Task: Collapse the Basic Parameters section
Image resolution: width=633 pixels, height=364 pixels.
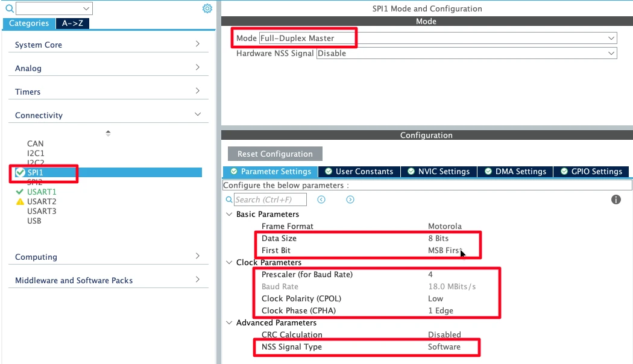Action: point(229,214)
